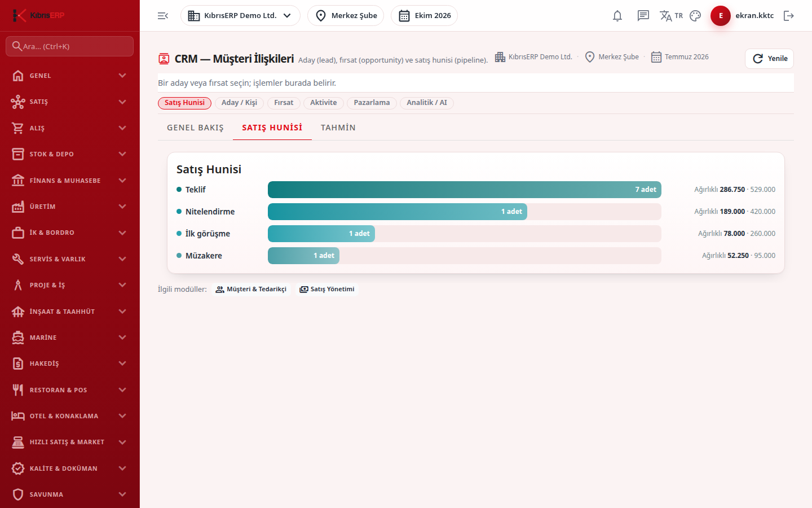The image size is (812, 508).
Task: Open the theme palette icon
Action: click(695, 16)
